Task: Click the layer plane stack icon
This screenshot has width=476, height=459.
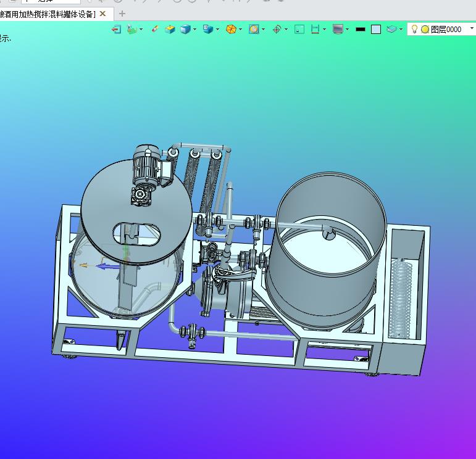Action: pyautogui.click(x=391, y=29)
